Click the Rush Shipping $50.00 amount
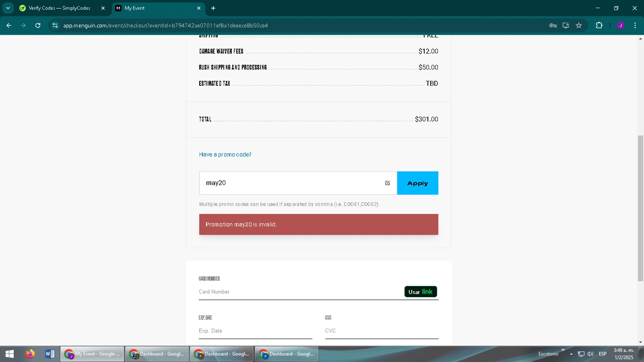The width and height of the screenshot is (644, 362). [x=428, y=67]
